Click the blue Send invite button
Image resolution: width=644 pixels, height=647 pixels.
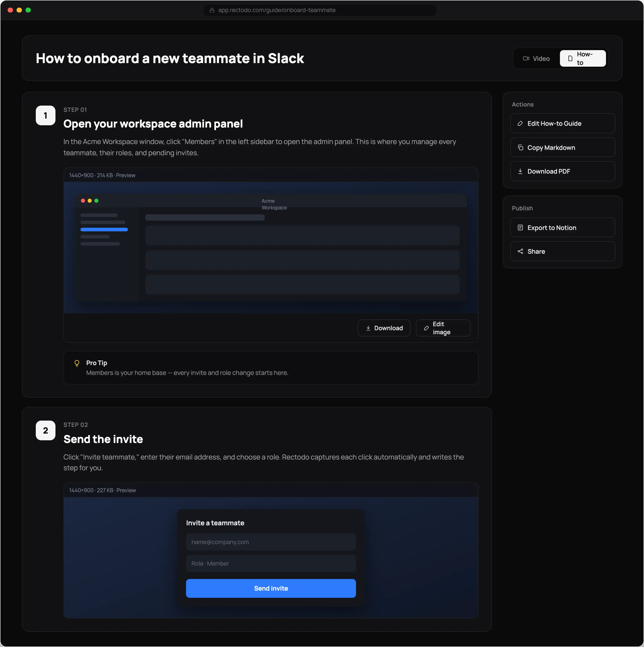pos(271,588)
